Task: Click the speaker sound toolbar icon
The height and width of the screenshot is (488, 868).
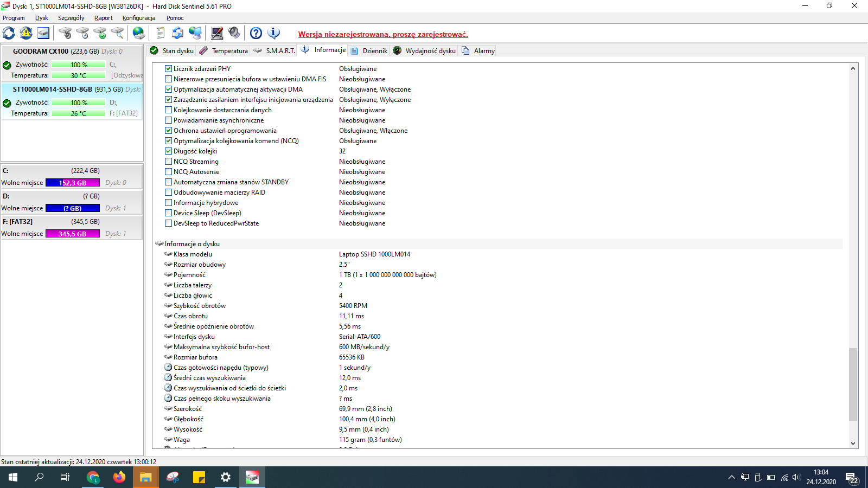Action: coord(234,33)
